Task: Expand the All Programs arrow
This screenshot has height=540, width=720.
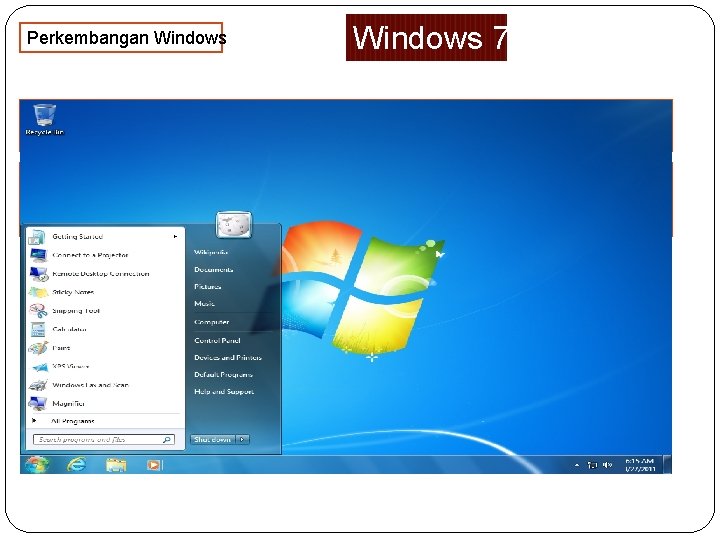Action: point(34,421)
